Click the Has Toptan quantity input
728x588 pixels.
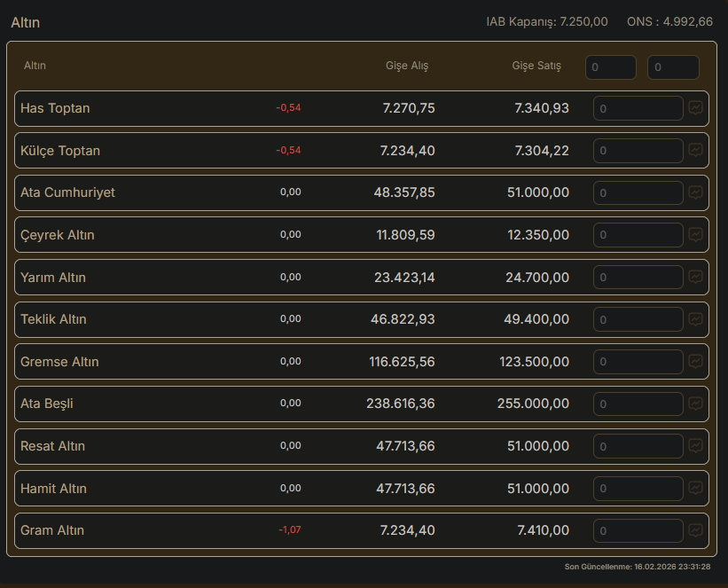click(x=638, y=108)
